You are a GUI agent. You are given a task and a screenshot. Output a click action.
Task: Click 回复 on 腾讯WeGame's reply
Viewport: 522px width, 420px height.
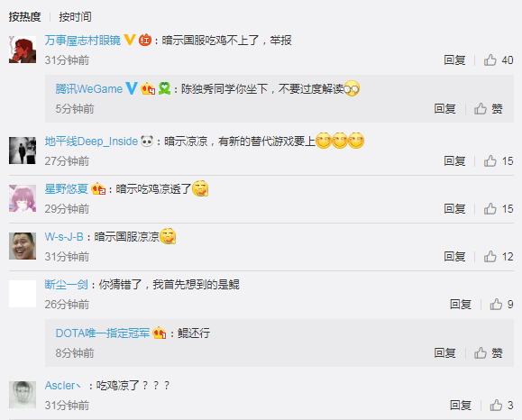(x=444, y=108)
